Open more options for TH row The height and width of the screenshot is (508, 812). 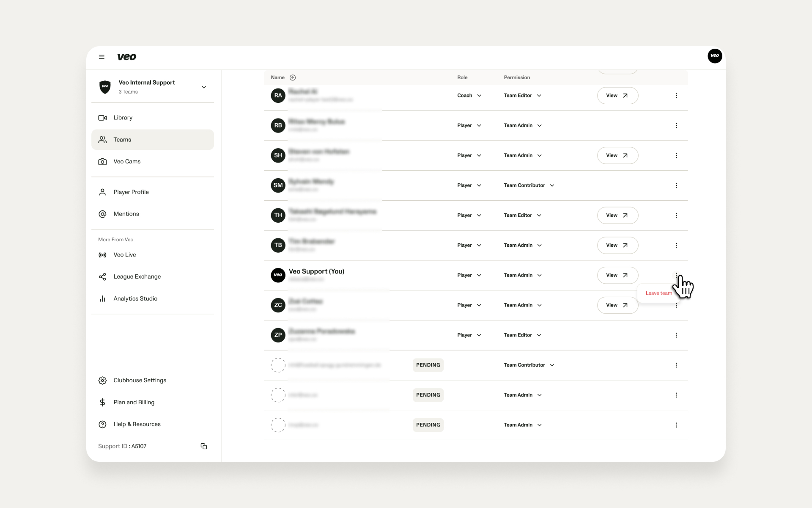676,215
